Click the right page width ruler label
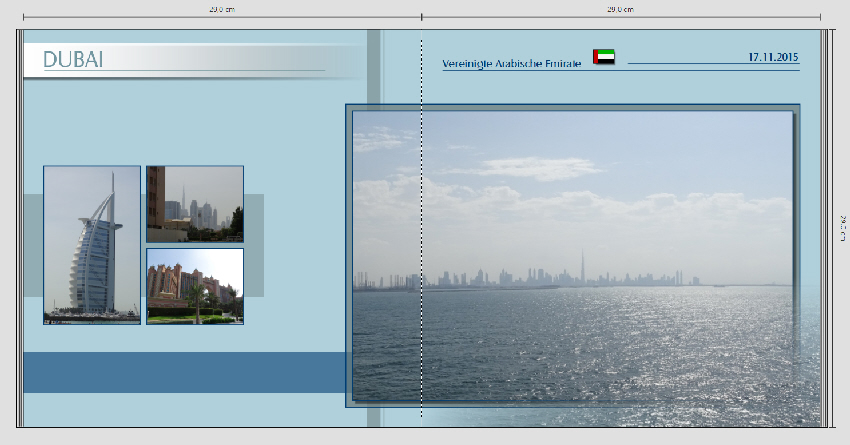 [x=620, y=9]
